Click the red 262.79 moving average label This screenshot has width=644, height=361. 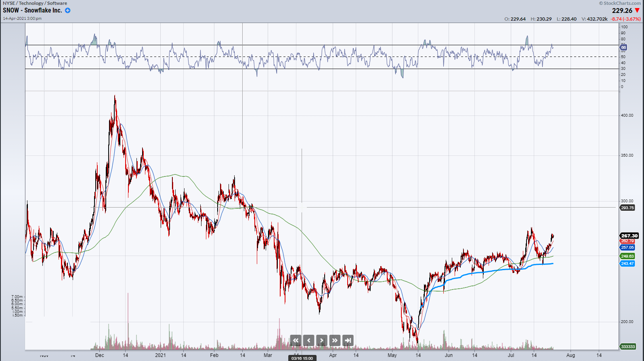pyautogui.click(x=627, y=241)
